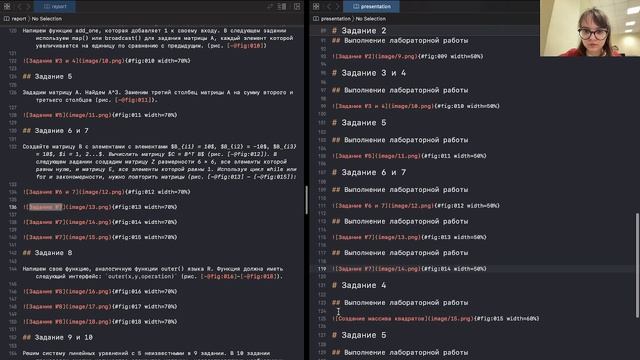Click heading '## Задание 6 и 7' in report
Image resolution: width=640 pixels, height=360 pixels.
click(56, 131)
